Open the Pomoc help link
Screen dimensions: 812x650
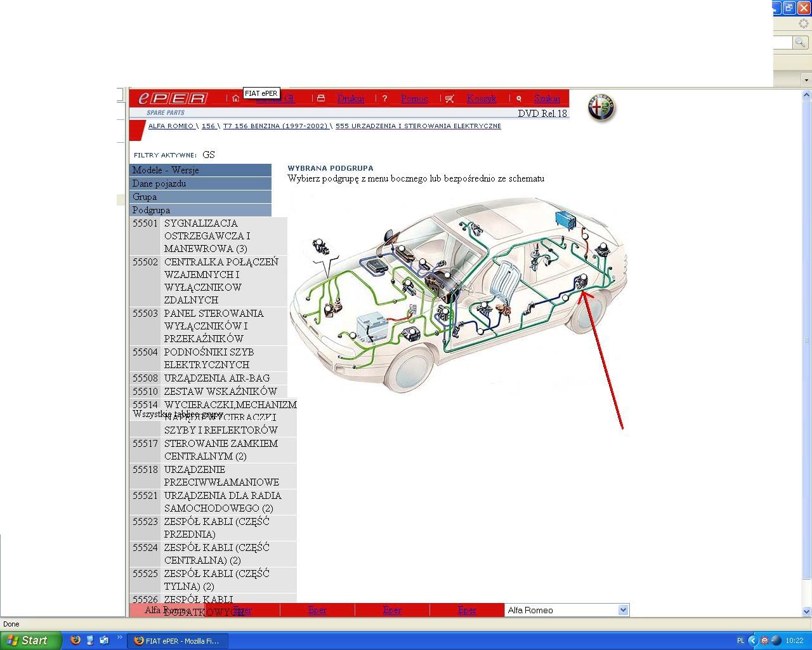pyautogui.click(x=414, y=98)
